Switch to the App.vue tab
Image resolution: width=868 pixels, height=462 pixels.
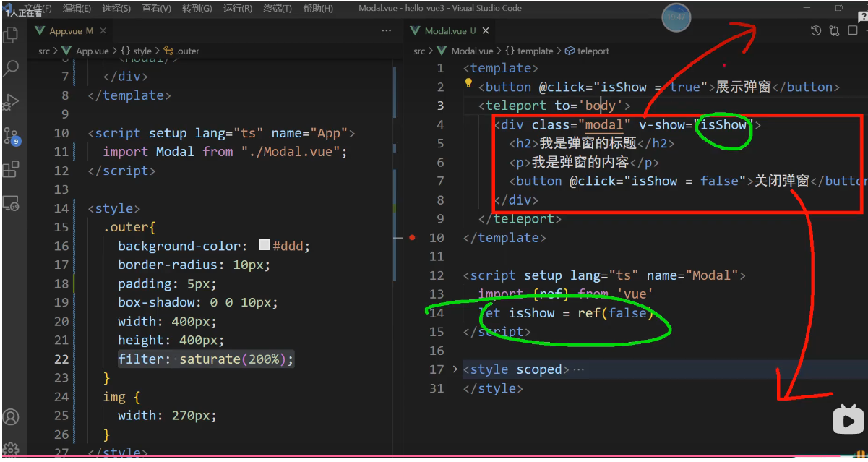71,31
